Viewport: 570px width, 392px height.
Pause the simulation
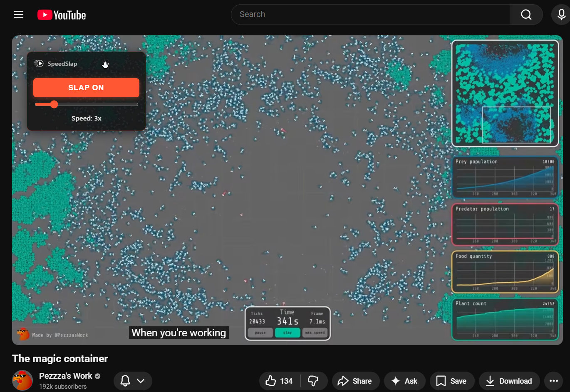[260, 333]
